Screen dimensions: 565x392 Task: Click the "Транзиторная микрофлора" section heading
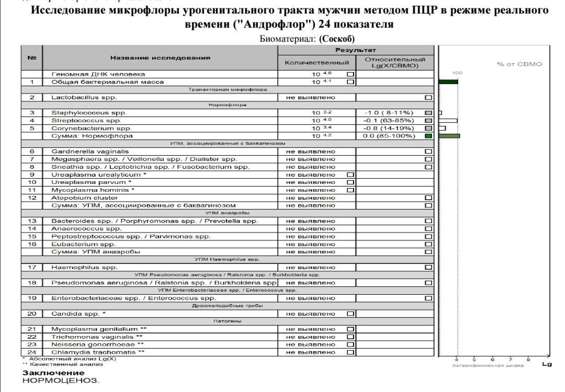click(x=228, y=89)
